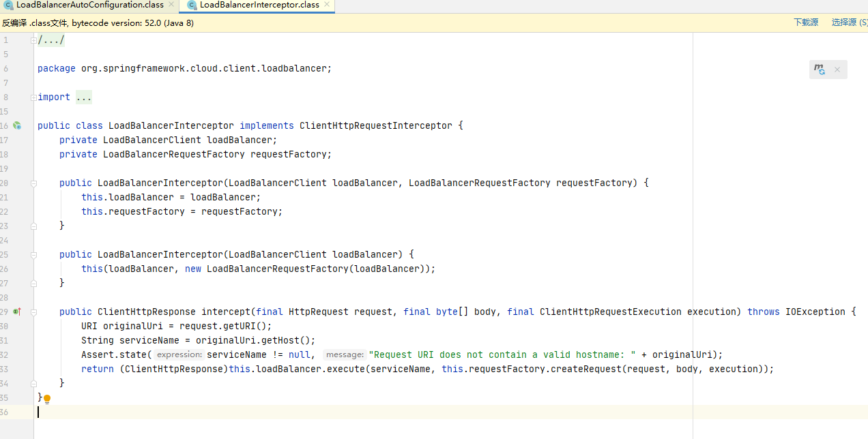This screenshot has height=439, width=868.
Task: Click the fold end marker at line 27
Action: (33, 283)
